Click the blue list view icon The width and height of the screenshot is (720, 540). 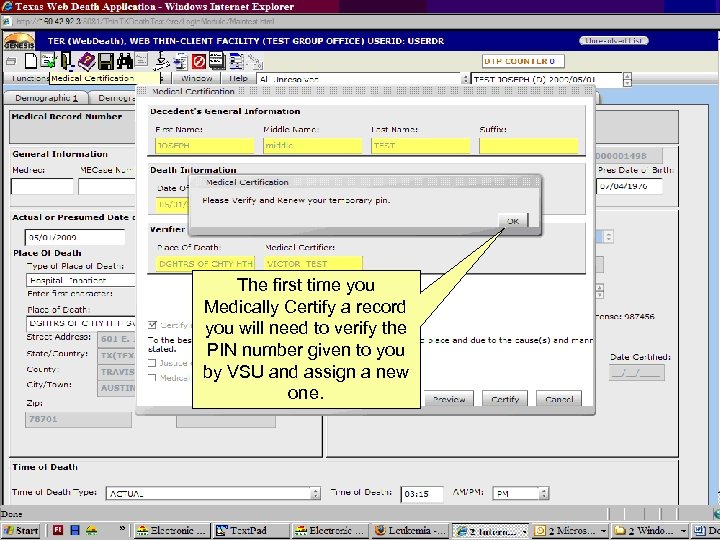(x=236, y=61)
